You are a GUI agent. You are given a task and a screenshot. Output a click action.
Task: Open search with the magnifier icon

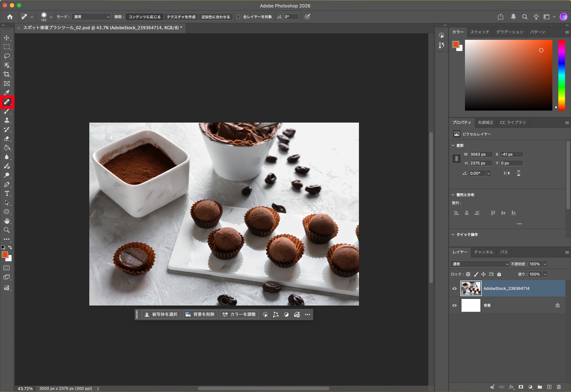[x=525, y=17]
